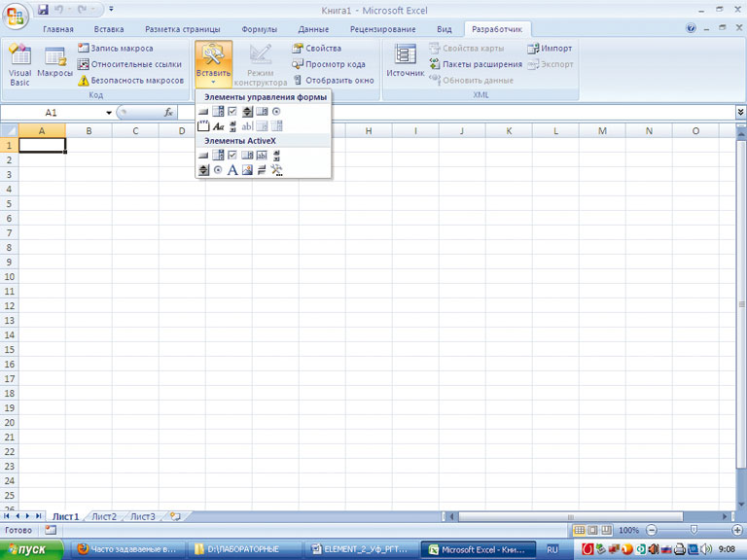Choose the form Group Box control icon
Image resolution: width=747 pixels, height=560 pixels.
(x=203, y=126)
